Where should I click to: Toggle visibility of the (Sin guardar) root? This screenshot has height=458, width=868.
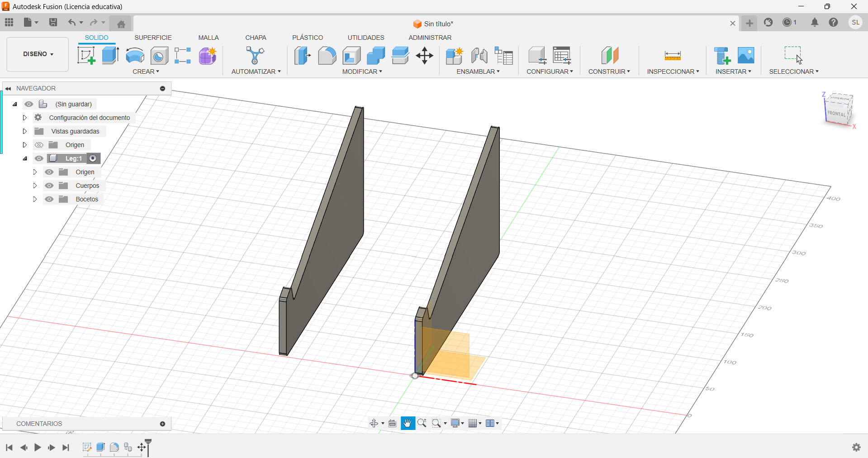29,104
